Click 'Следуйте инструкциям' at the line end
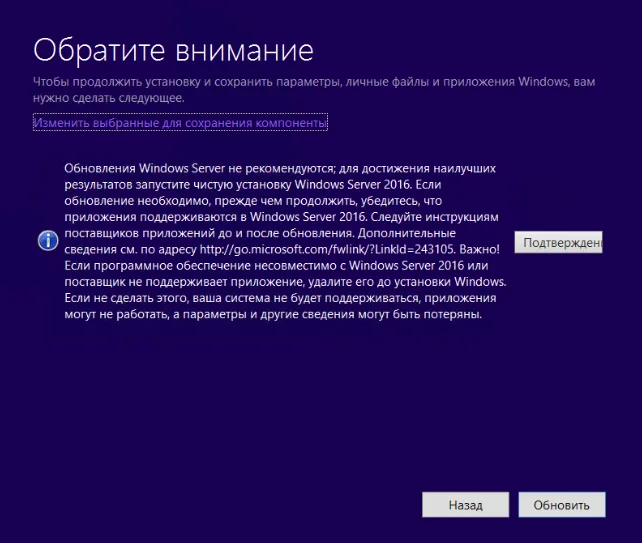 [456, 215]
